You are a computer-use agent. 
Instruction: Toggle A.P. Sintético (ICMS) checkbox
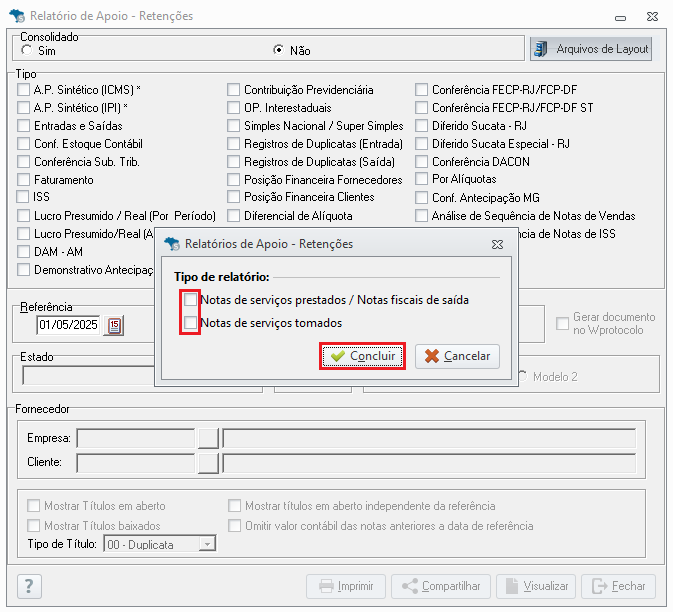pos(23,90)
